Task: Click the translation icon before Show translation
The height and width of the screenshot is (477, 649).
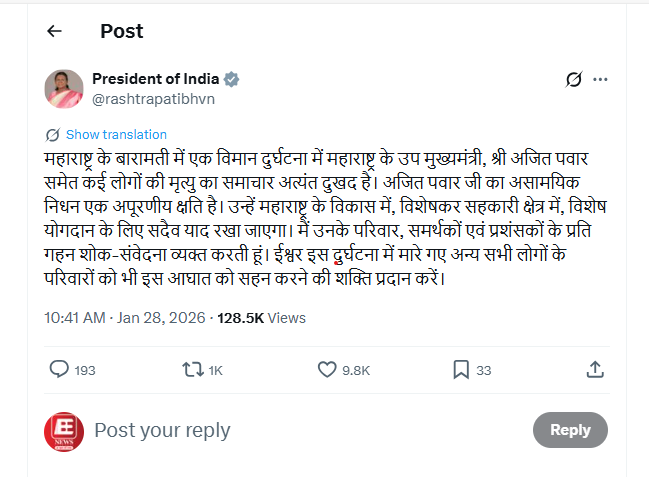Action: 52,135
